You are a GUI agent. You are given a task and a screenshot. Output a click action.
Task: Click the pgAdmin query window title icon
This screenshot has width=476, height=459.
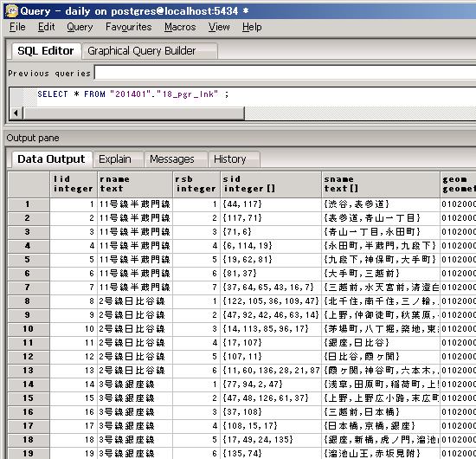(x=11, y=11)
